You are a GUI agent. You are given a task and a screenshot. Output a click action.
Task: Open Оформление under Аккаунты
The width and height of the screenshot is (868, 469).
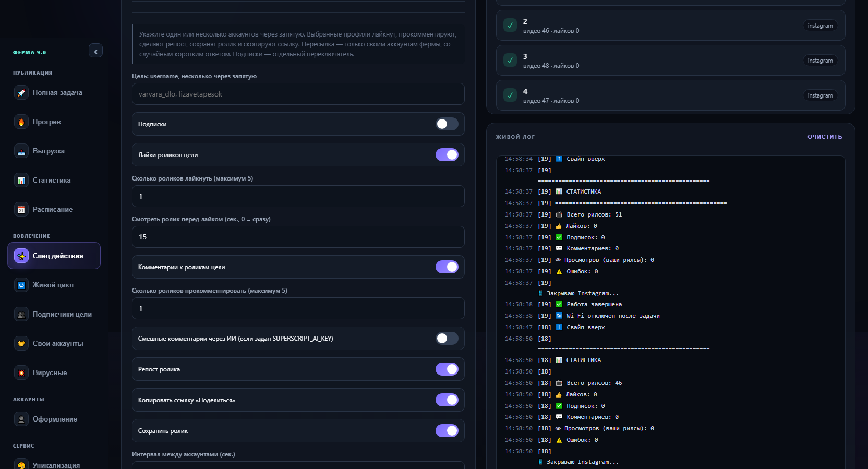click(x=54, y=419)
